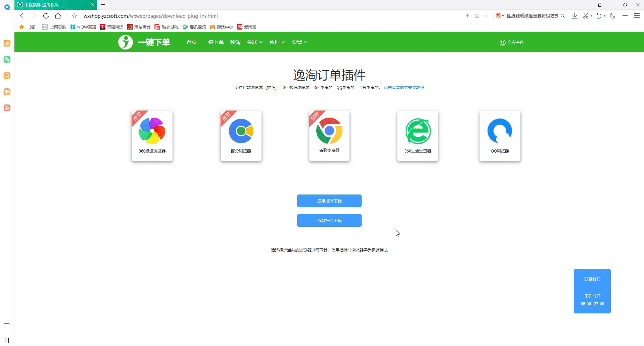Screen dimensions: 644x346
Task: Click the Sogou search input field
Action: point(532,16)
